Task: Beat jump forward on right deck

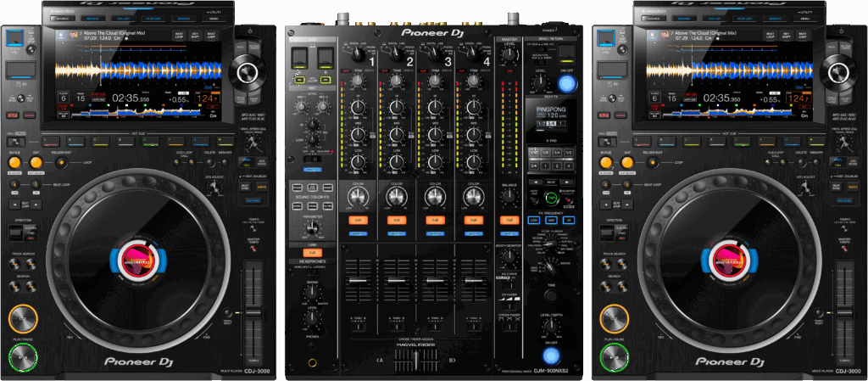Action: coord(627,205)
